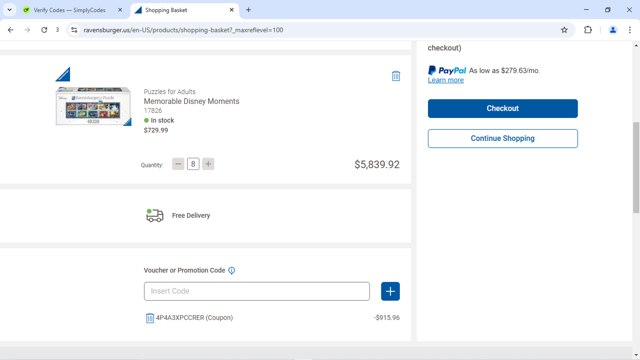Close the Shopping Basket tab

coord(231,10)
